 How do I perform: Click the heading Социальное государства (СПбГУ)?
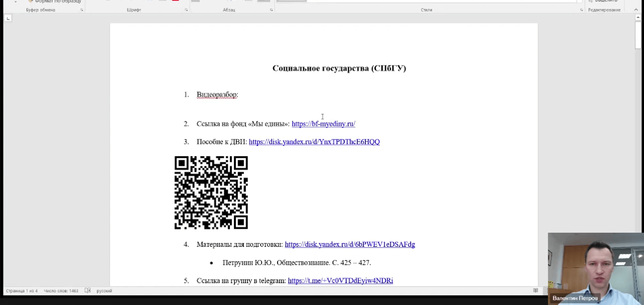click(339, 68)
